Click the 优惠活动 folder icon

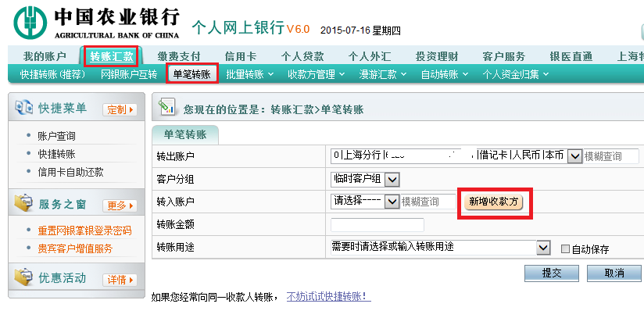click(x=23, y=277)
